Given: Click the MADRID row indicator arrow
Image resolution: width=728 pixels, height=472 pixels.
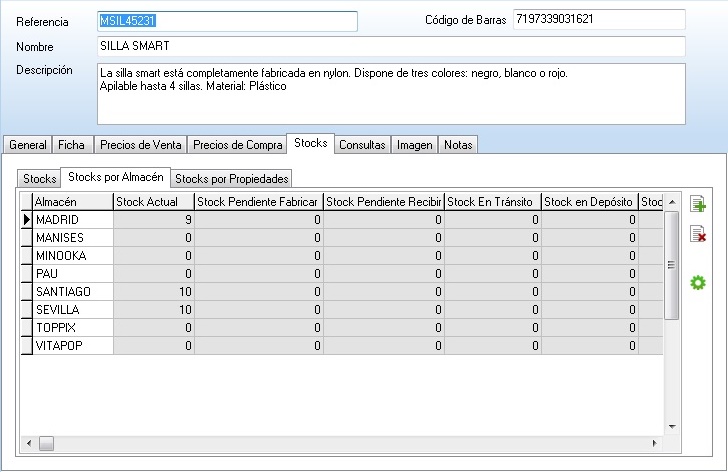Looking at the screenshot, I should pos(27,220).
